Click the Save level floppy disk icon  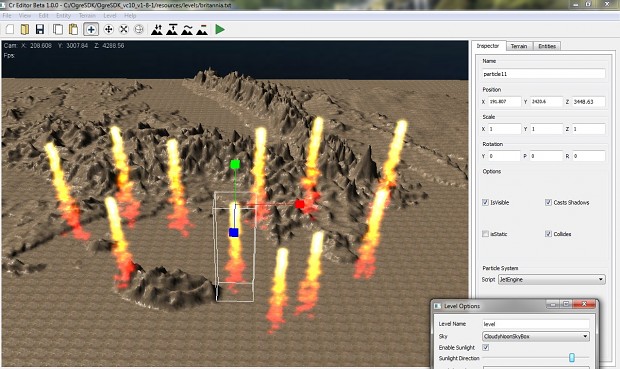(40, 29)
